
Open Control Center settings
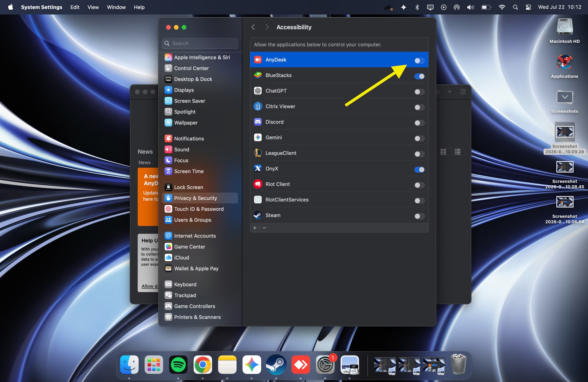pyautogui.click(x=200, y=68)
